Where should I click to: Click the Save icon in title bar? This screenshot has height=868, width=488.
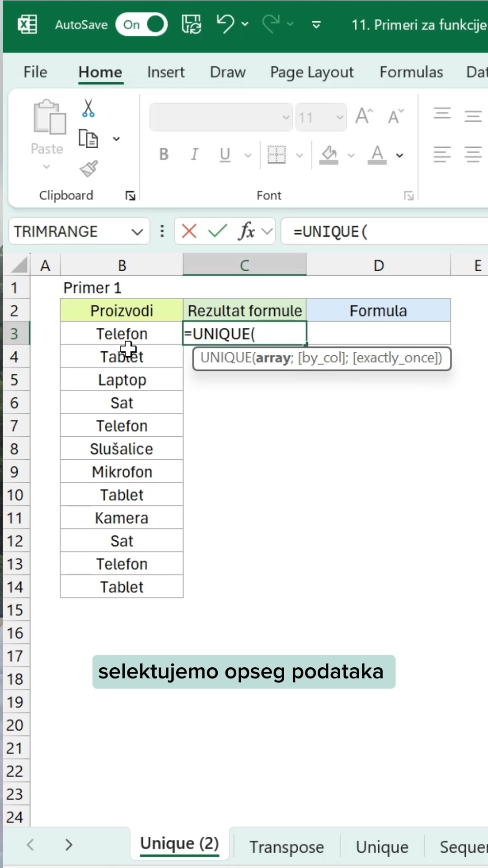[x=192, y=24]
